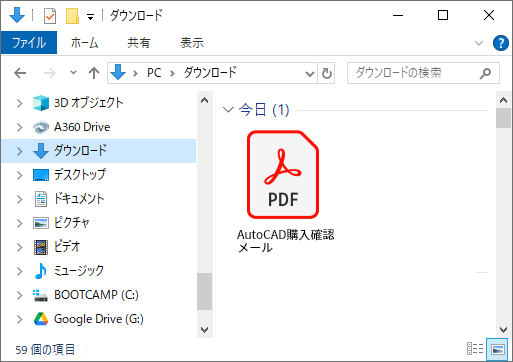Select ビデオ in the navigation pane

67,247
